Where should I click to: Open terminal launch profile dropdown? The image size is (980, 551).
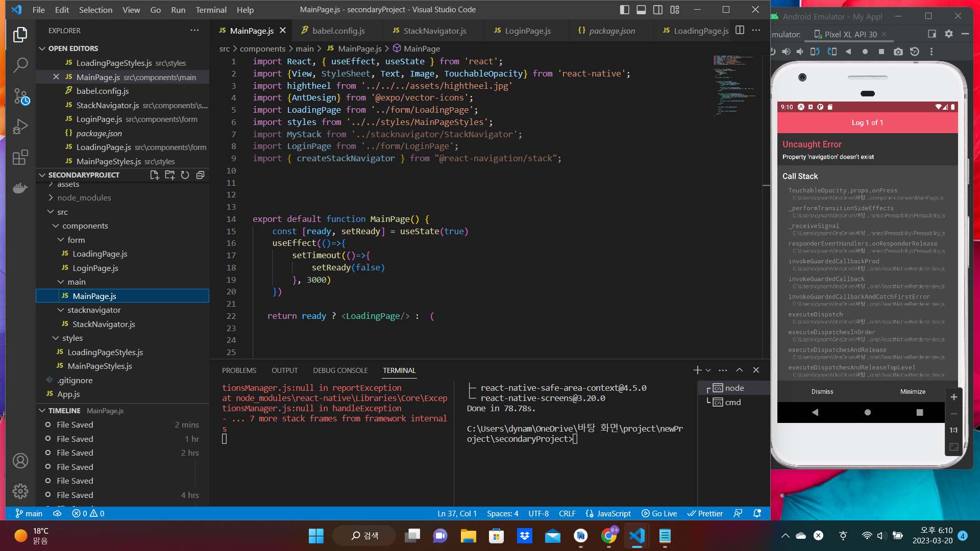(x=708, y=370)
